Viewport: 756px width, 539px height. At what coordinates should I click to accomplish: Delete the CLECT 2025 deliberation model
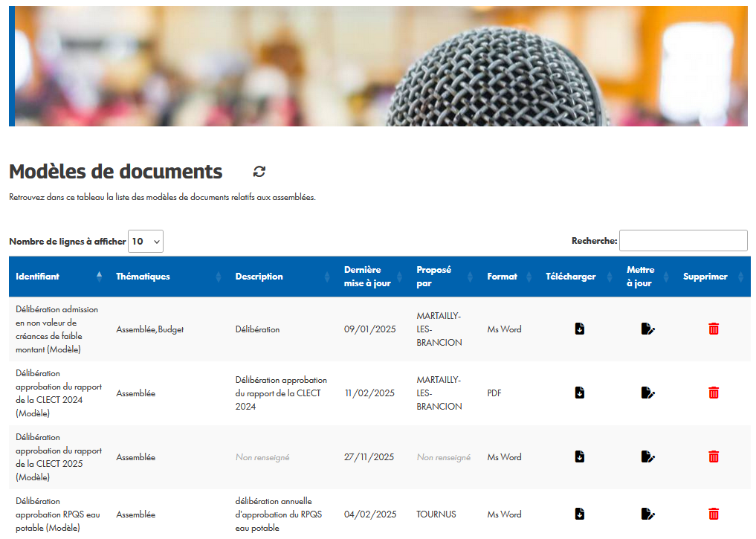click(714, 456)
